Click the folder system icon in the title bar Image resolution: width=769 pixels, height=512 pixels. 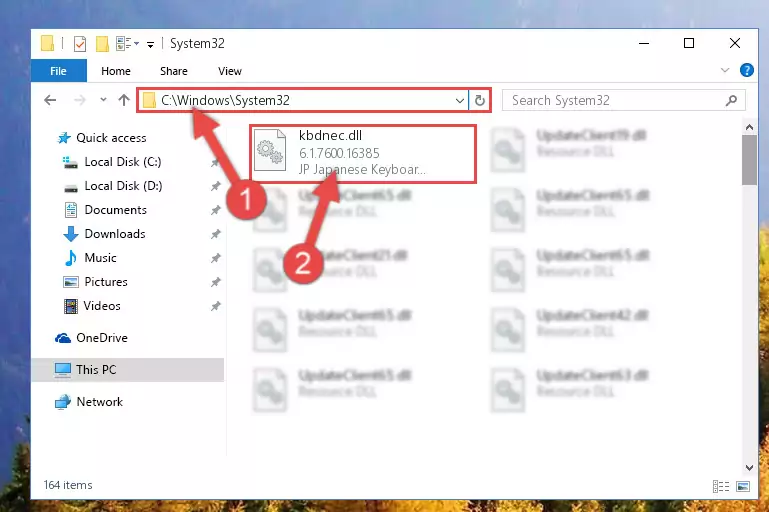(47, 43)
